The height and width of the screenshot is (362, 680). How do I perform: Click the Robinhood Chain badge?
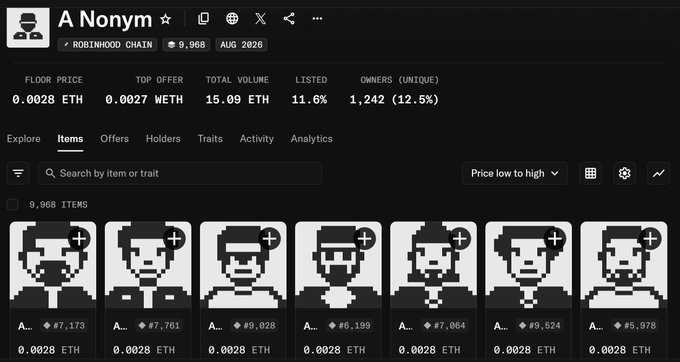click(x=108, y=45)
